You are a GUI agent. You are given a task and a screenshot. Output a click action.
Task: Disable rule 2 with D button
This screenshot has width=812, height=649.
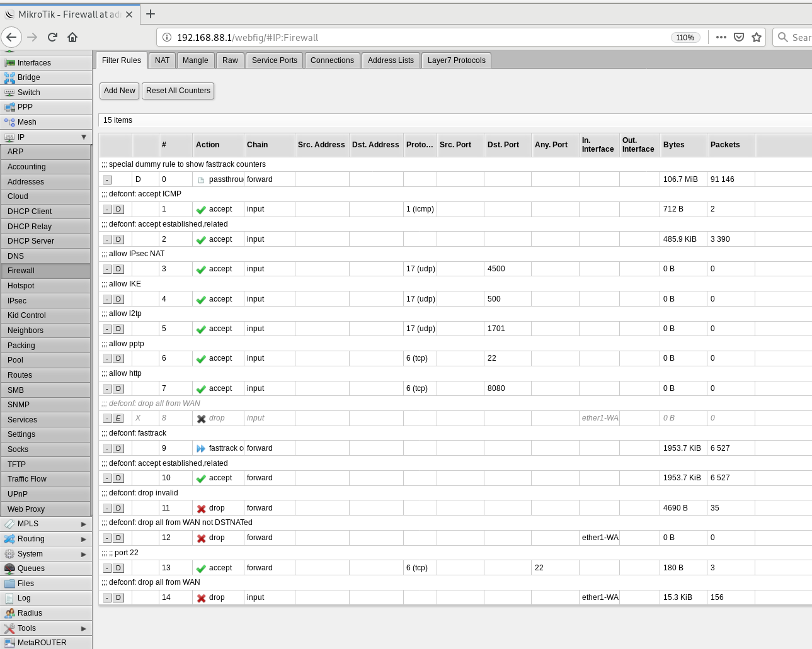(118, 240)
